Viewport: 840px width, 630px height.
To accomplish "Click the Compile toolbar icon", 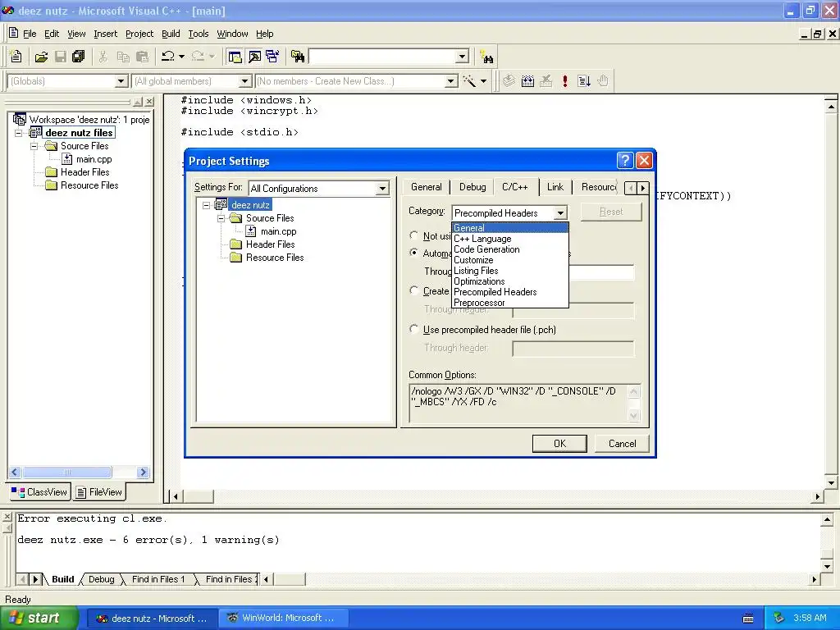I will [x=509, y=81].
